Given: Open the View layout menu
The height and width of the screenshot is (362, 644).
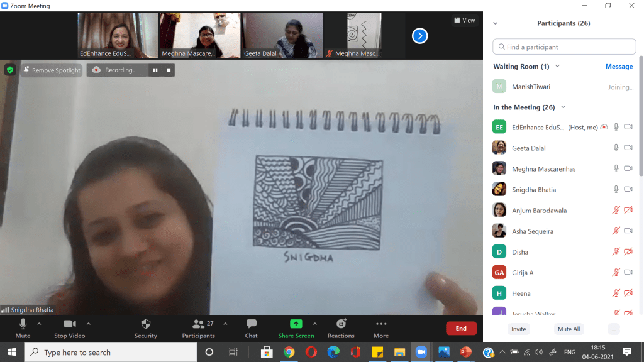Looking at the screenshot, I should pos(464,21).
